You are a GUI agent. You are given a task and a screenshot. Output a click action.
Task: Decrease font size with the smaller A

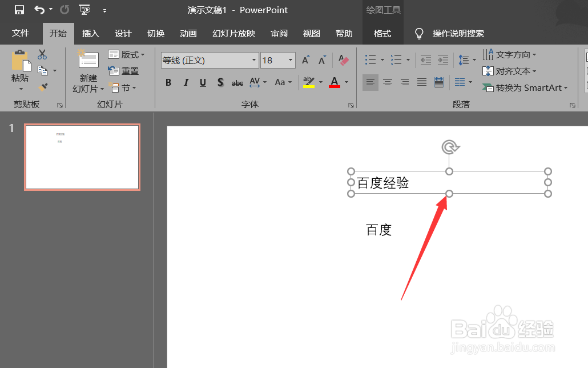tap(322, 60)
